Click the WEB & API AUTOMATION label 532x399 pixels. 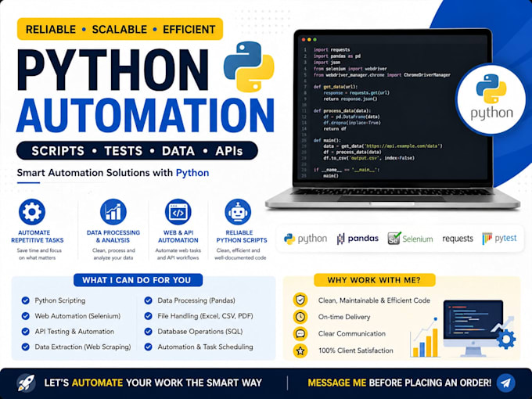[178, 236]
